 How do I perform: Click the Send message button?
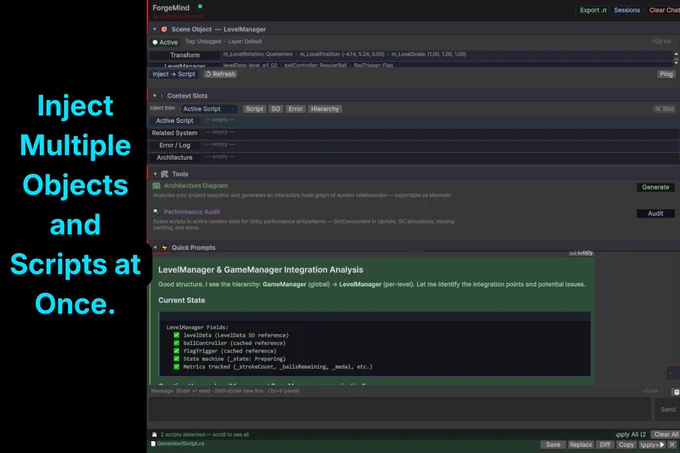pos(667,409)
